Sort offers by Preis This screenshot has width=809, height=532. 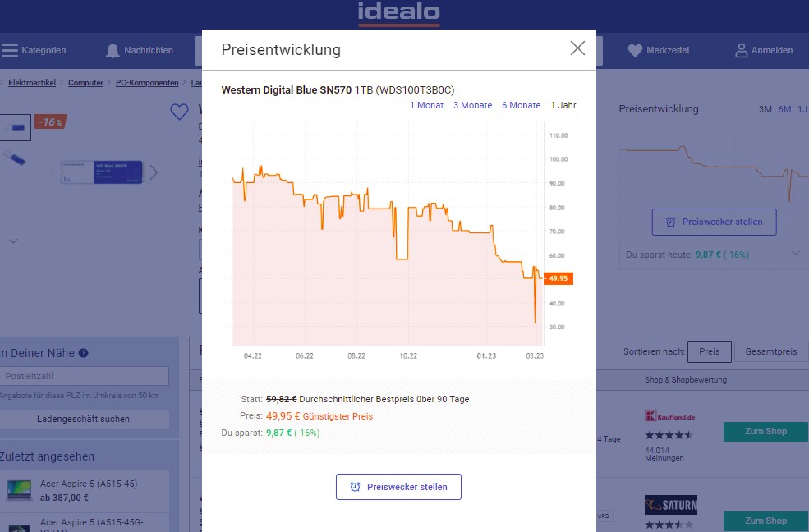pyautogui.click(x=709, y=351)
